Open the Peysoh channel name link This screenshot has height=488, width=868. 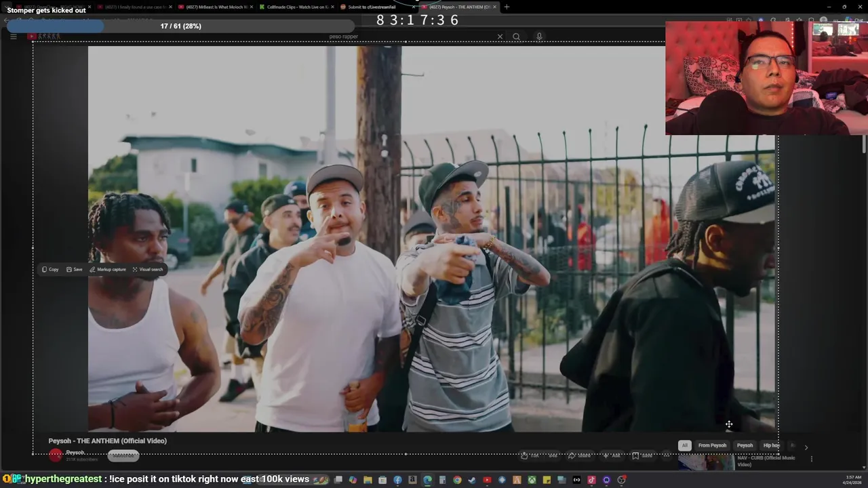click(75, 452)
